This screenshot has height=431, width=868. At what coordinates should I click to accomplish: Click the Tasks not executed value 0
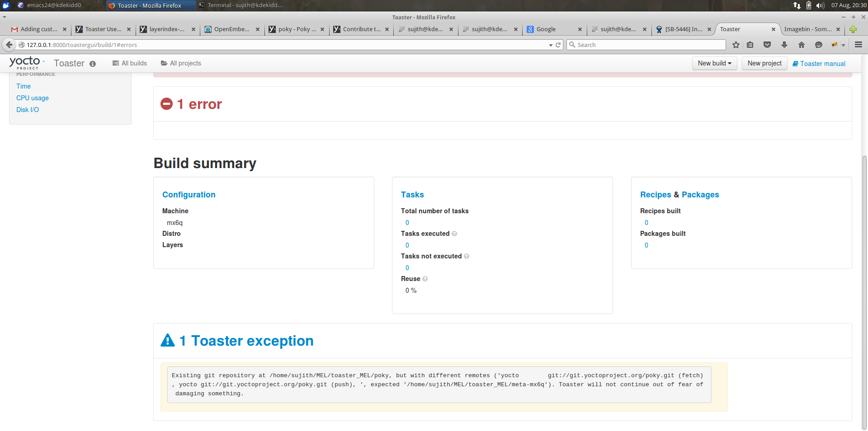pos(407,268)
